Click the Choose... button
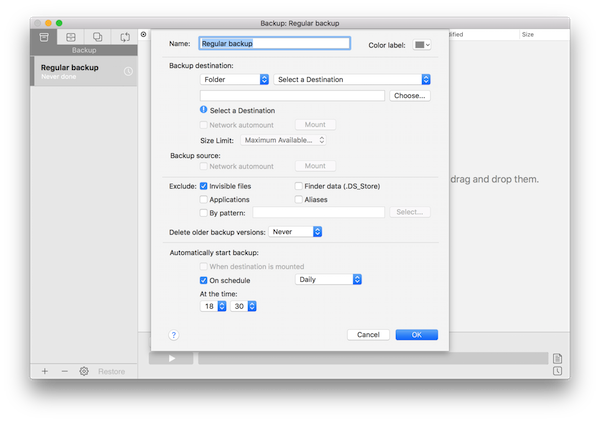 coord(409,96)
